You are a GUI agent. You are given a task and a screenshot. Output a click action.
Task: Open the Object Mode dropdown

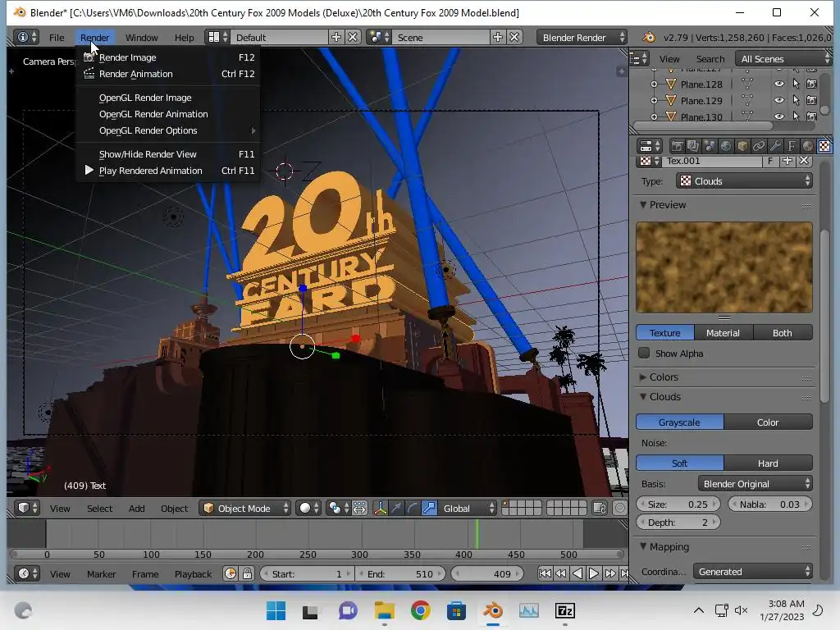pos(244,508)
